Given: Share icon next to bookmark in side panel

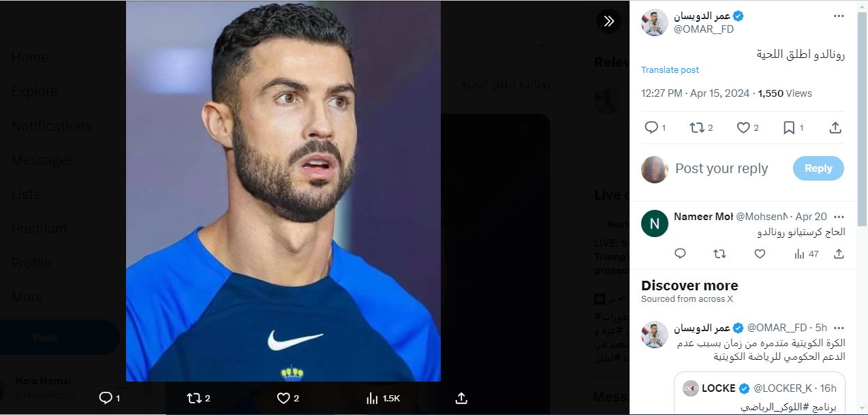Looking at the screenshot, I should [x=835, y=127].
